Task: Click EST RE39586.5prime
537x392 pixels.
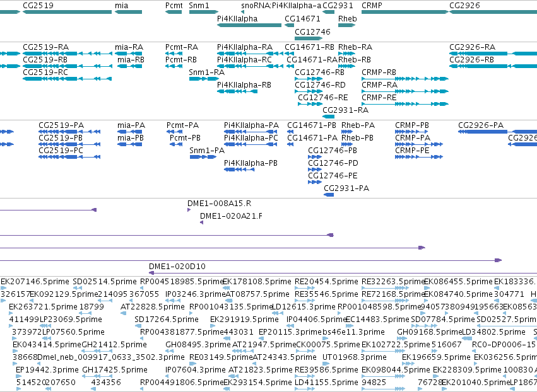Action: click(326, 370)
